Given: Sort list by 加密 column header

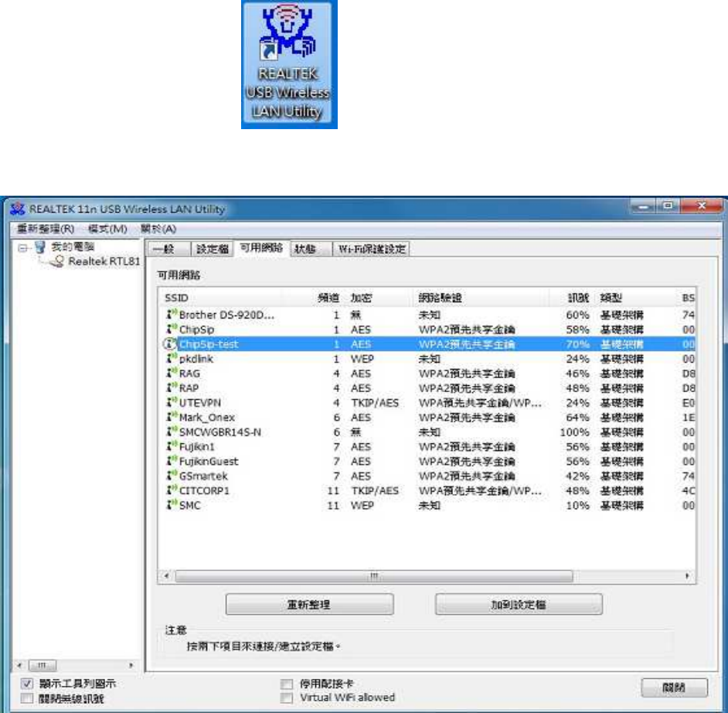Looking at the screenshot, I should (x=361, y=298).
